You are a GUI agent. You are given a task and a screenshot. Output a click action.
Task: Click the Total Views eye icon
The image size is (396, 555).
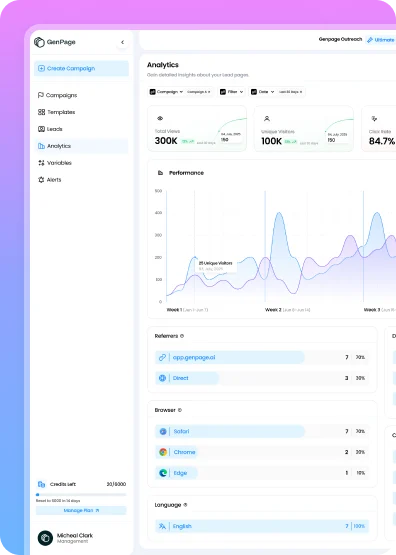(160, 118)
